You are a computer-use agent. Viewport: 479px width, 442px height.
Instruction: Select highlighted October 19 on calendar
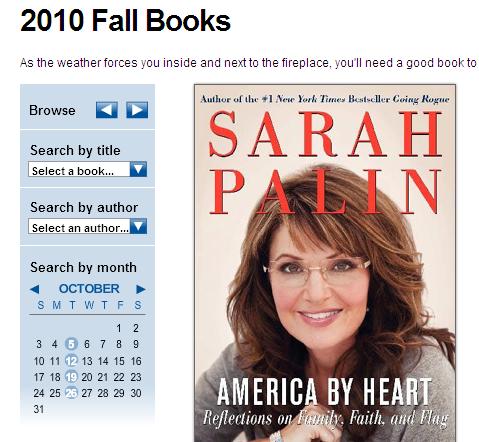(71, 377)
